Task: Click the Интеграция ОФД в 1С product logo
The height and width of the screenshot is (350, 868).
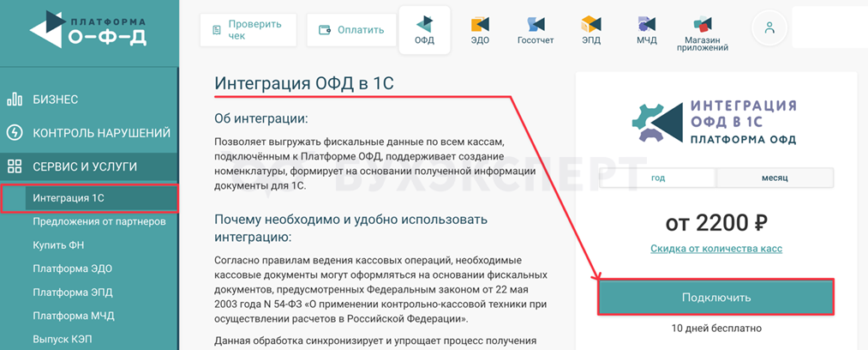Action: click(714, 122)
